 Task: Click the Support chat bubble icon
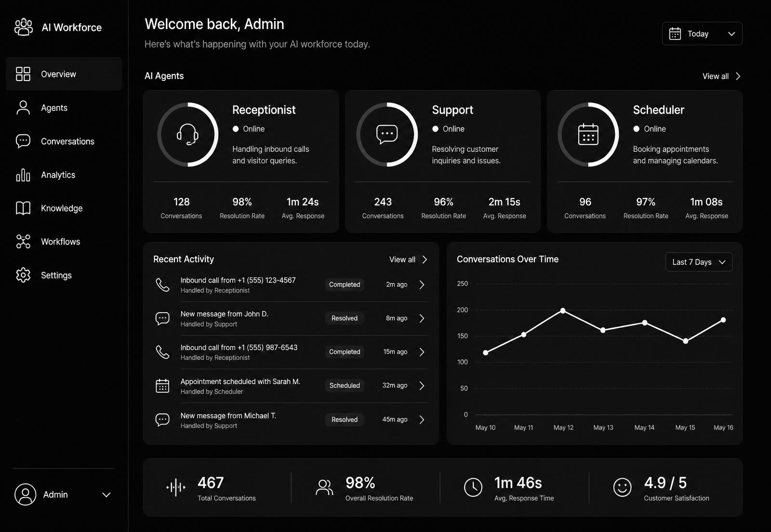point(387,134)
